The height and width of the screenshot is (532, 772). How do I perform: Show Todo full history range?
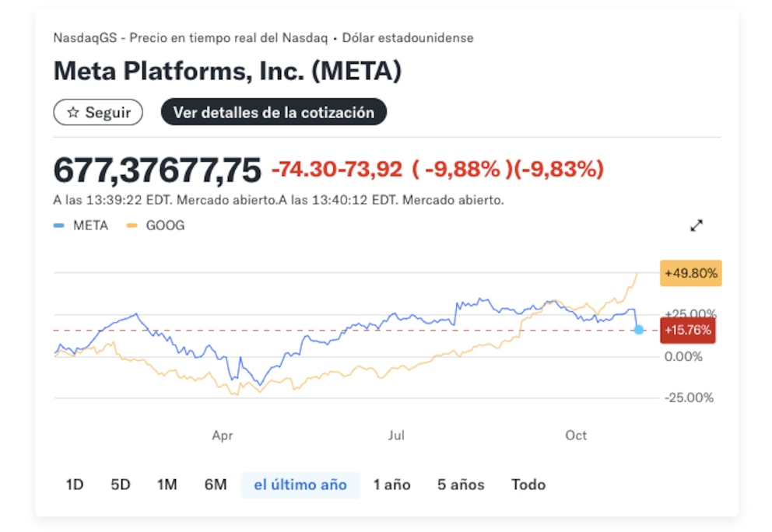pos(528,485)
